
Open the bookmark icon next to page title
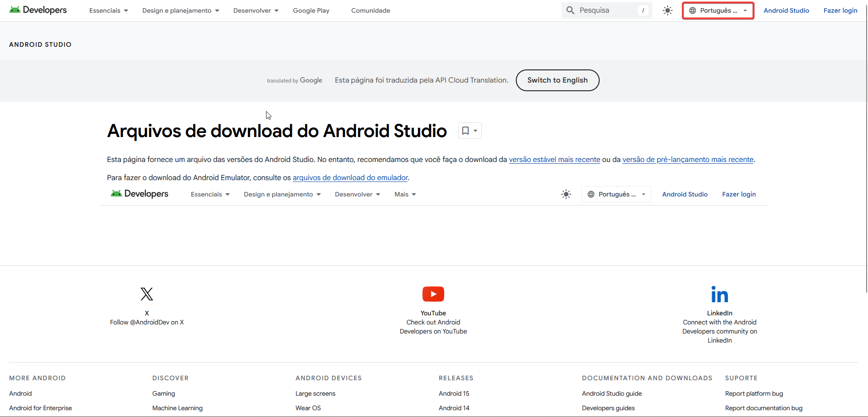coord(470,131)
